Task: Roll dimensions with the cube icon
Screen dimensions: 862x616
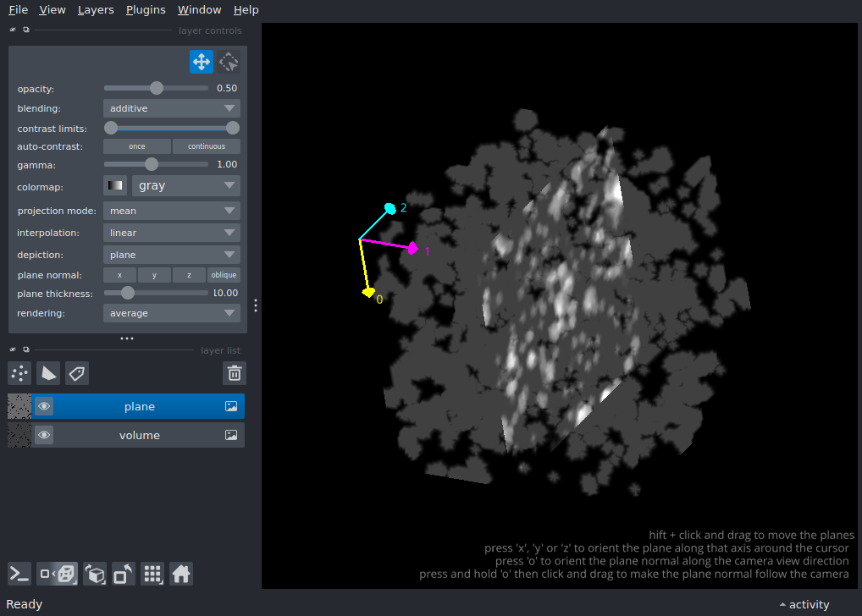Action: pyautogui.click(x=95, y=574)
